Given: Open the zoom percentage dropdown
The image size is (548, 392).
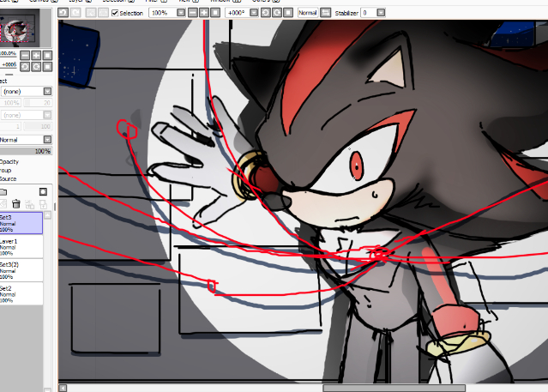Looking at the screenshot, I should tap(180, 13).
